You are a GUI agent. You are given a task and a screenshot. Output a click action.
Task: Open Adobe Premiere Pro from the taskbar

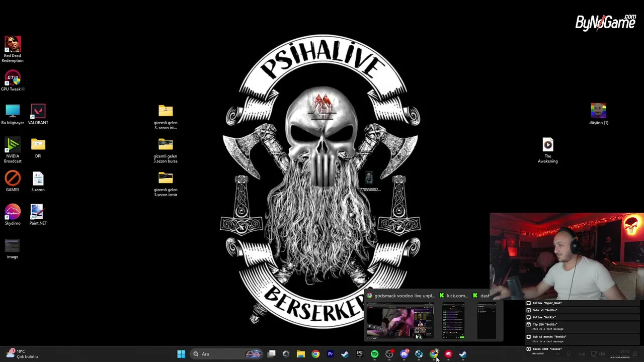330,354
